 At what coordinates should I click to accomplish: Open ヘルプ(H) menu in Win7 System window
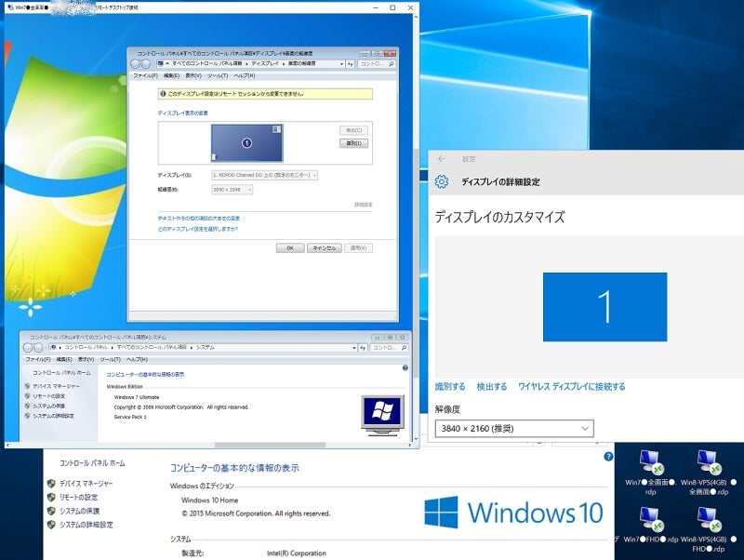click(x=137, y=360)
